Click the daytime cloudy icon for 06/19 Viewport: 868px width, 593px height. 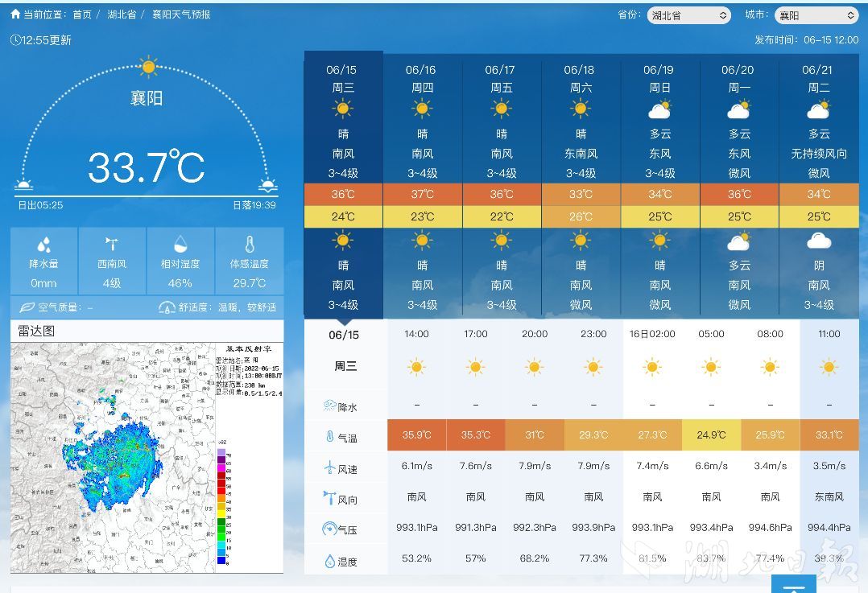click(x=660, y=109)
